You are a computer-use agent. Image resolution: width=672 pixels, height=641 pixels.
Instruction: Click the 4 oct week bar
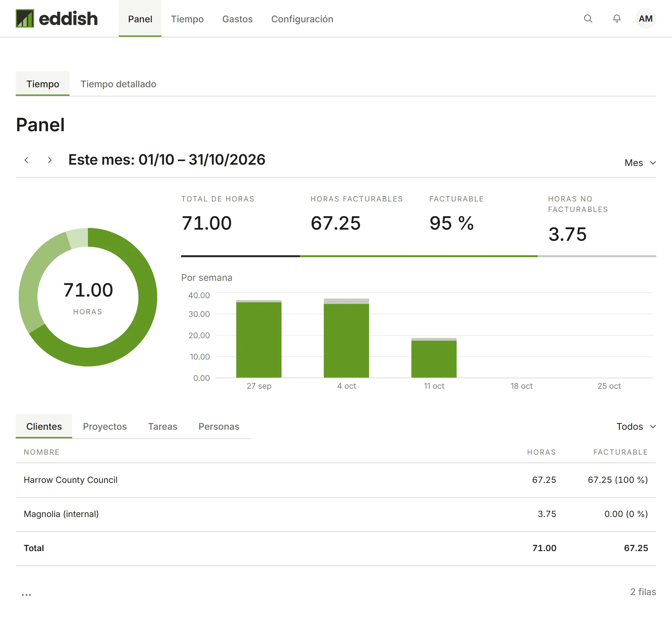(346, 338)
